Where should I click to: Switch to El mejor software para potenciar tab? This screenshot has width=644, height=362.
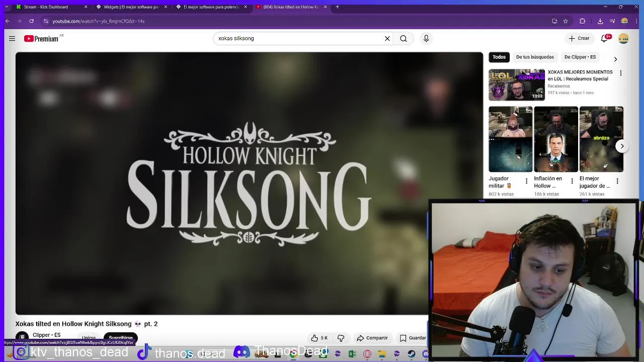(211, 7)
